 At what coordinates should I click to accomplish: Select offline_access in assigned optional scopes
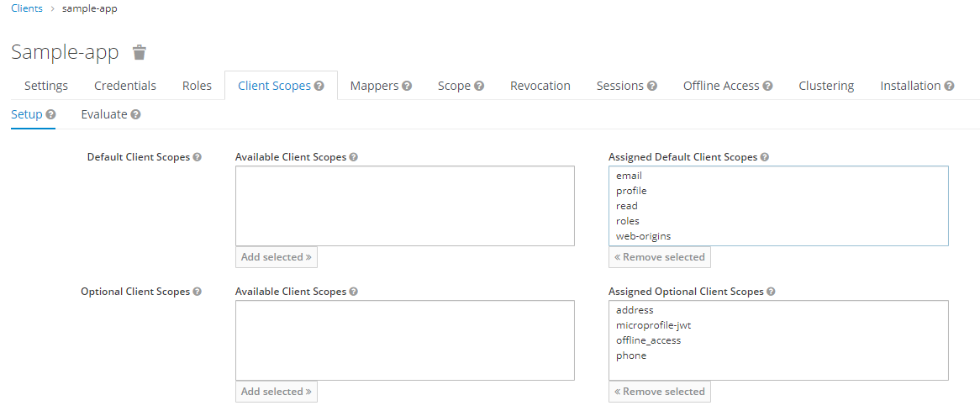(x=648, y=340)
